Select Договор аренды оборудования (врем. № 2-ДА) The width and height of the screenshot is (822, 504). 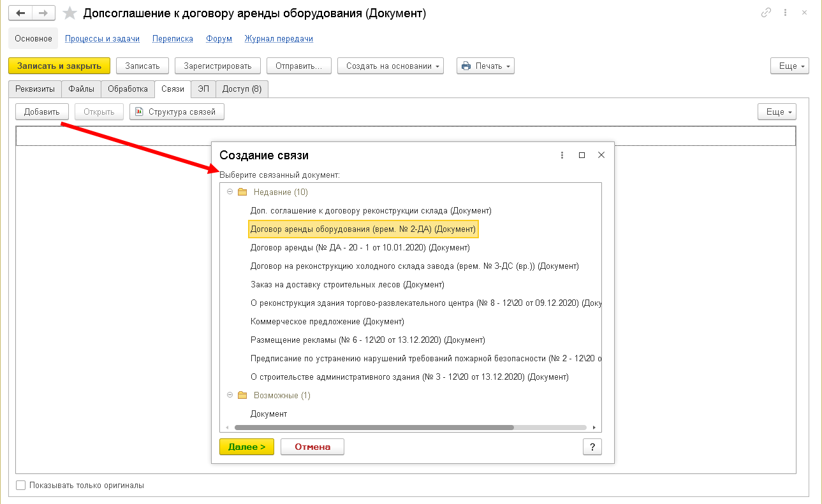pos(363,229)
